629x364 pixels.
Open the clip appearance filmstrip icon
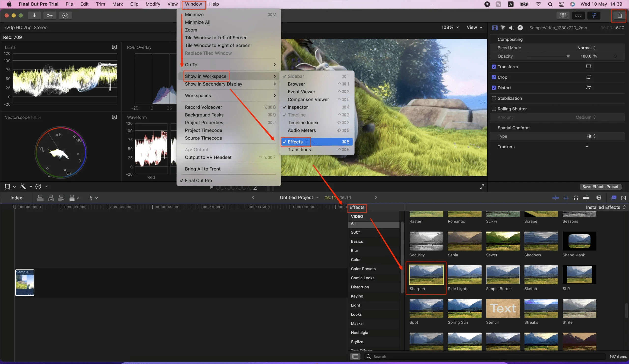click(599, 197)
